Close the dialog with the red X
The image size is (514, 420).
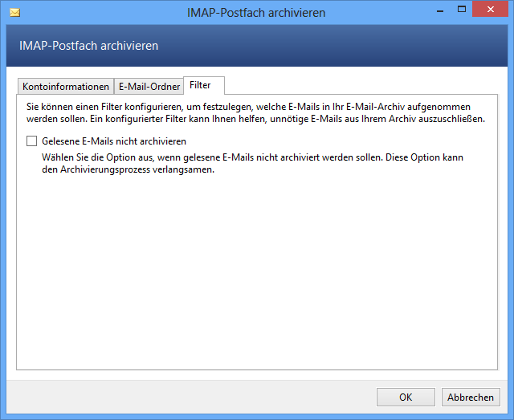click(x=490, y=9)
